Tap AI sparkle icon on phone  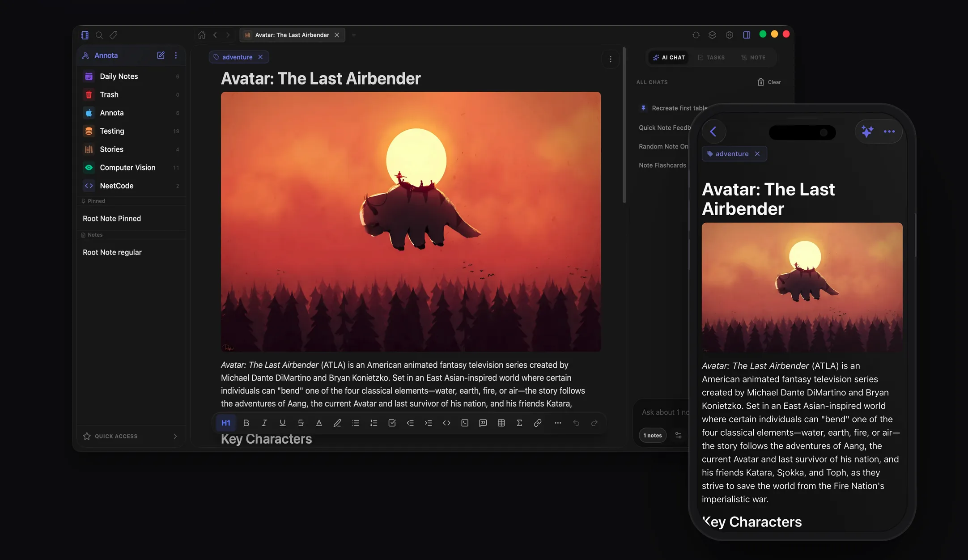point(867,132)
